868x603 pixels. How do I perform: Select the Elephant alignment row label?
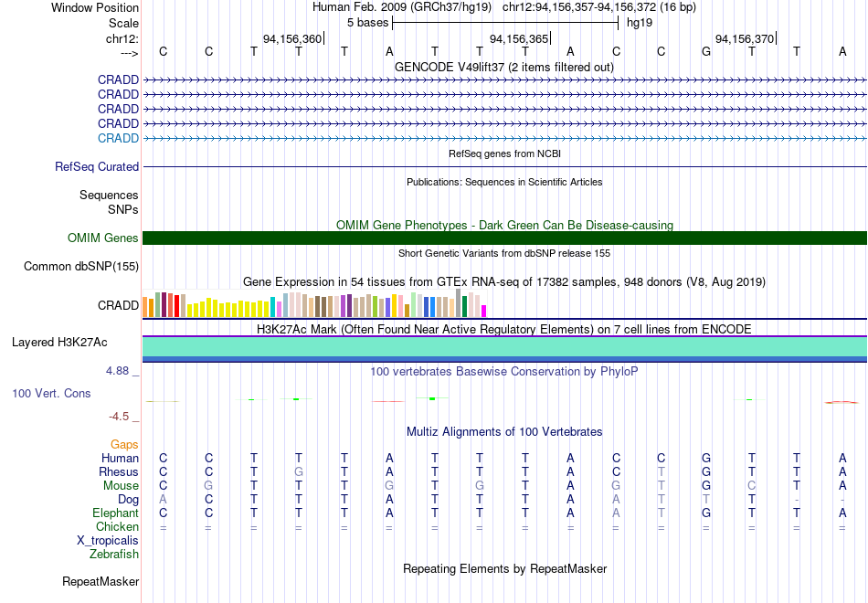click(x=116, y=513)
